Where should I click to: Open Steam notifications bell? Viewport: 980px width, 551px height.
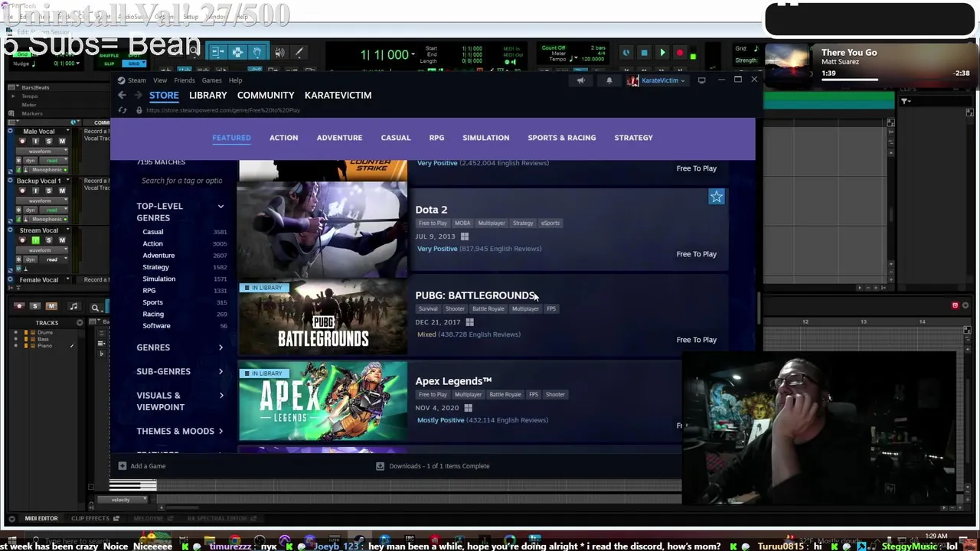(x=609, y=80)
